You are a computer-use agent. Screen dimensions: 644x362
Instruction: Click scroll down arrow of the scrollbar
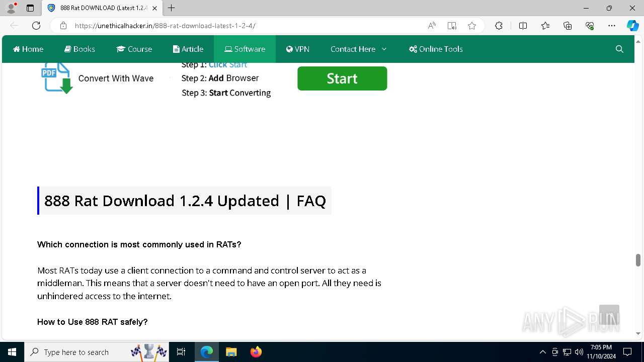[x=638, y=334]
